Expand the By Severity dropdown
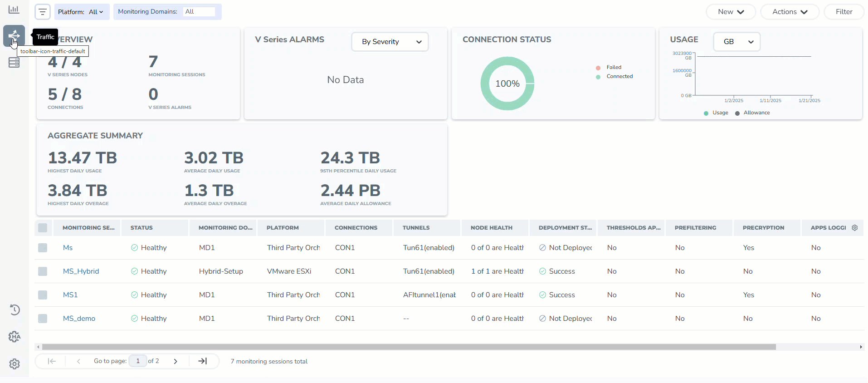 click(x=390, y=42)
